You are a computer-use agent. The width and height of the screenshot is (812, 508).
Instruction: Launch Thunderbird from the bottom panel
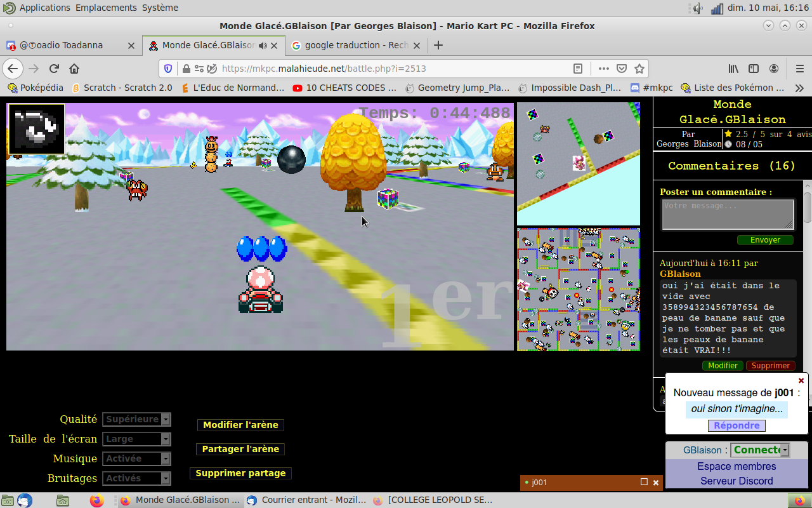25,500
